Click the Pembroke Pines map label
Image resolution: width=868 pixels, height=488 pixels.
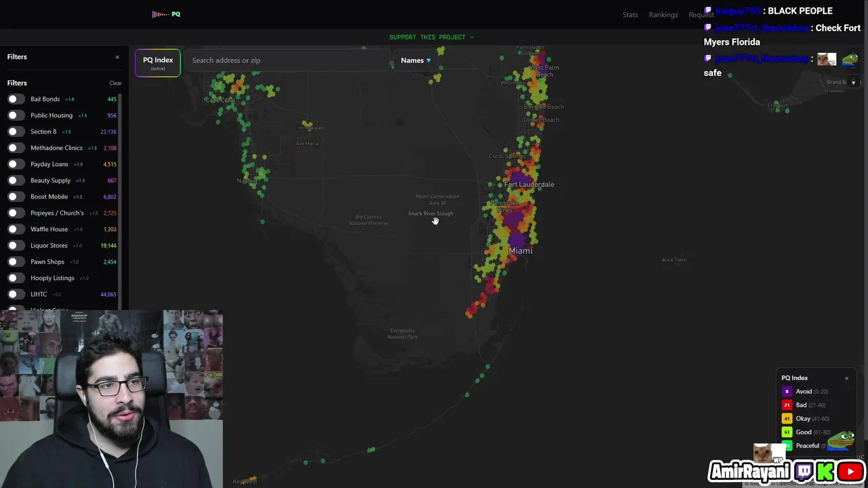(505, 207)
